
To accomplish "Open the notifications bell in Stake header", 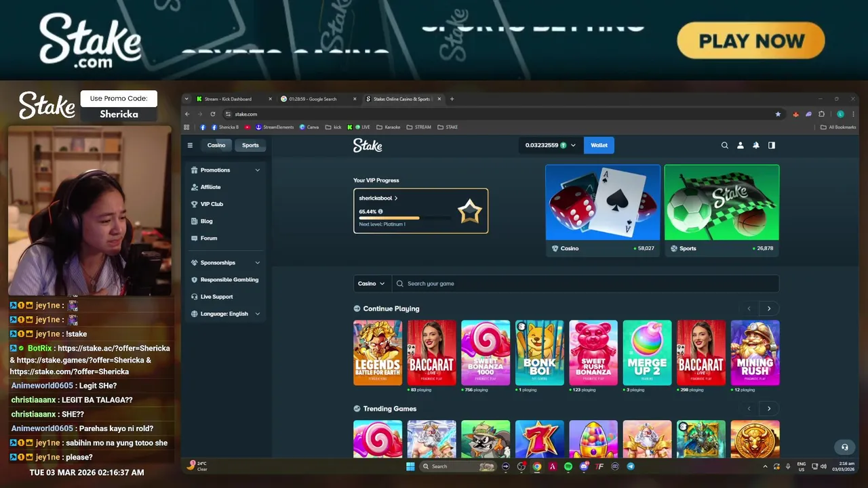I will (x=755, y=145).
